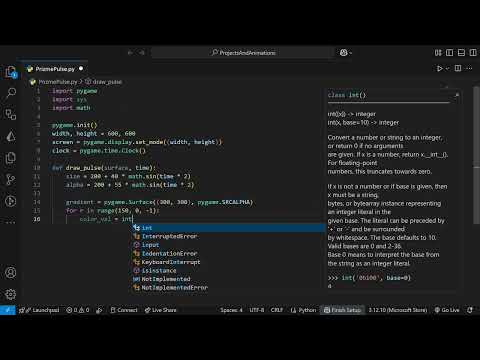Select the PrizmePulse.py editor tab
This screenshot has height=360, width=480.
[x=55, y=69]
